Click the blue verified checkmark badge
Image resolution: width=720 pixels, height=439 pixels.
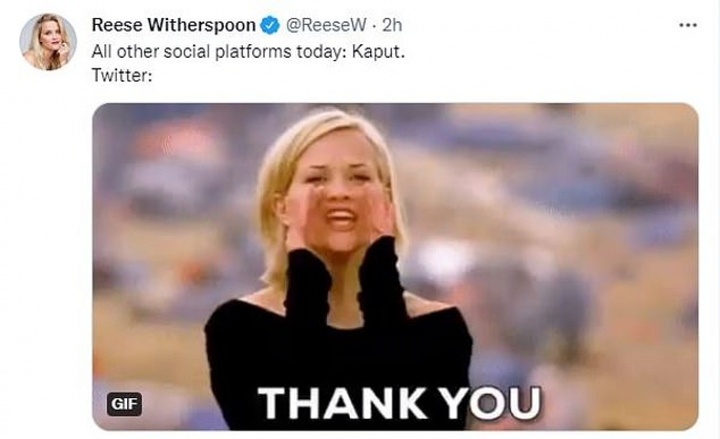(270, 25)
